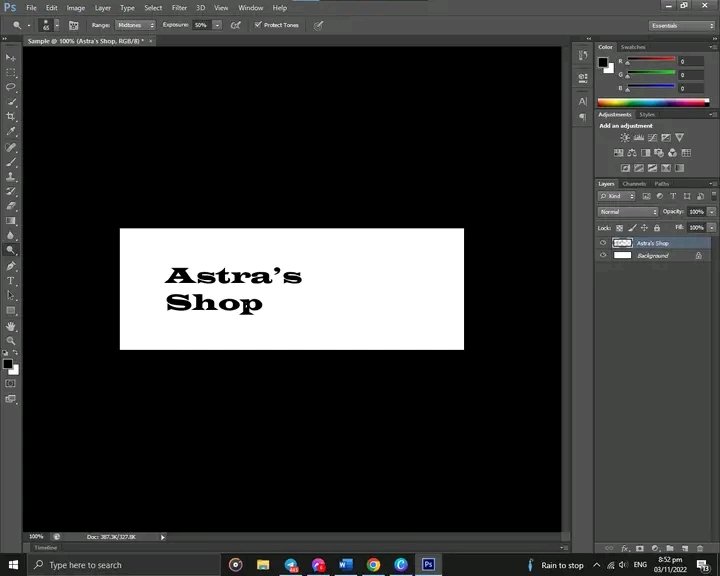Switch to the Channels tab
This screenshot has width=720, height=576.
point(634,184)
